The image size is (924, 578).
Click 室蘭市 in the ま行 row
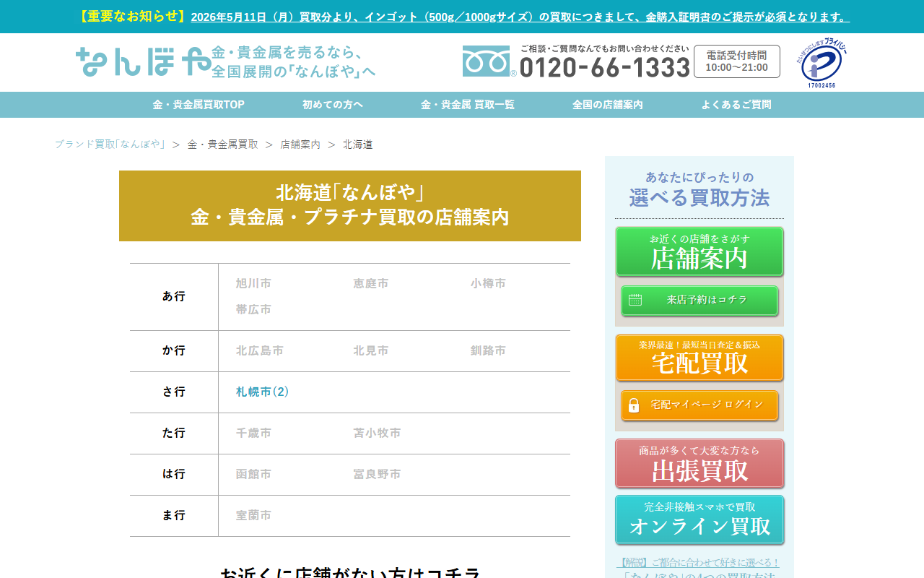click(x=253, y=515)
